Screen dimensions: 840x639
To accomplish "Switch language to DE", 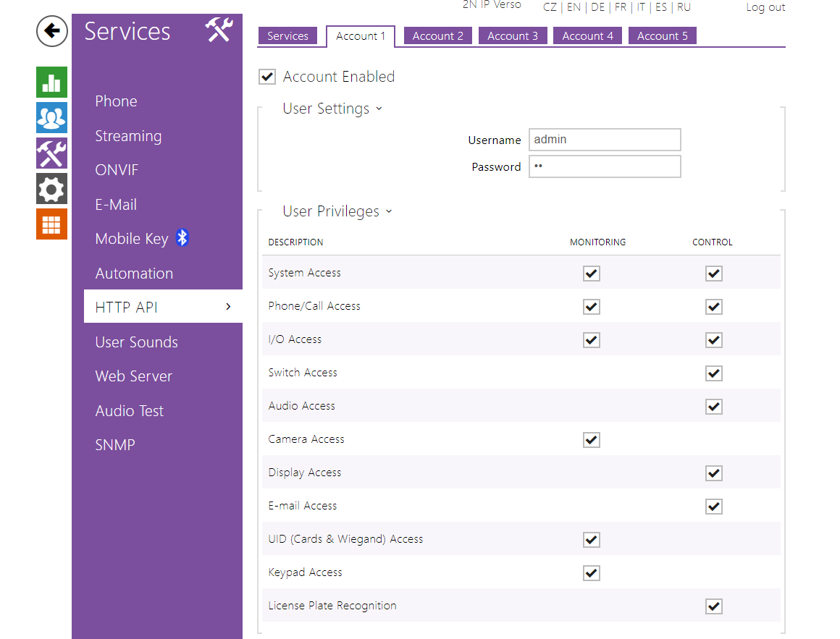I will 597,7.
